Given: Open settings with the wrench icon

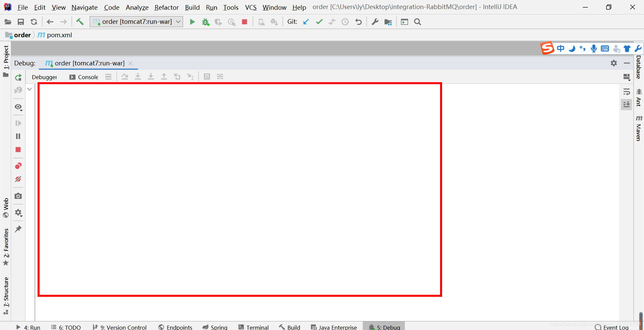Looking at the screenshot, I should click(x=375, y=22).
